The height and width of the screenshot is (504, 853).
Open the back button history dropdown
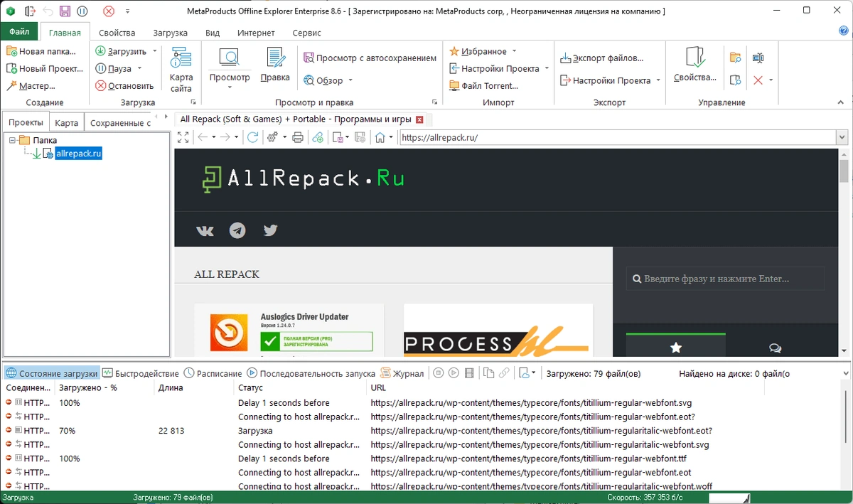pos(214,137)
